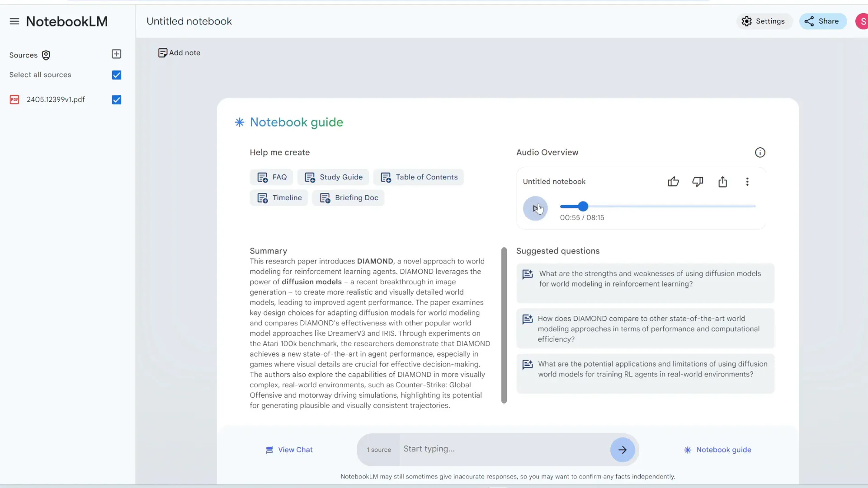
Task: Click the audio progress slider handle
Action: (x=583, y=206)
